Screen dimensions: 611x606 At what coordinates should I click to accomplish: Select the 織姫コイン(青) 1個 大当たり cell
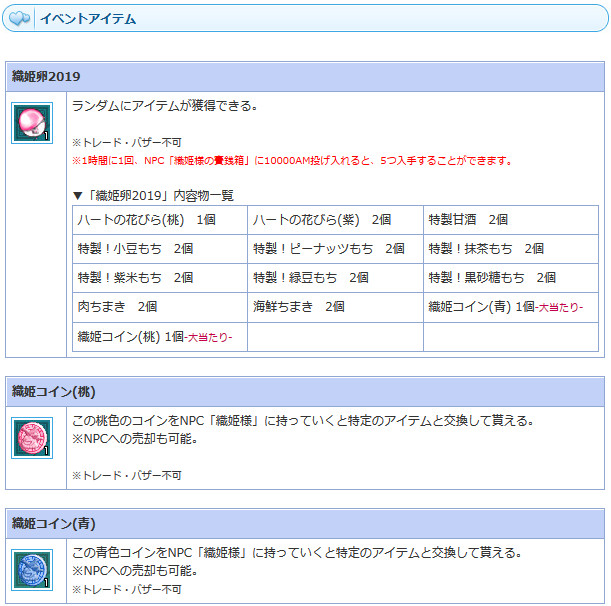[x=511, y=307]
